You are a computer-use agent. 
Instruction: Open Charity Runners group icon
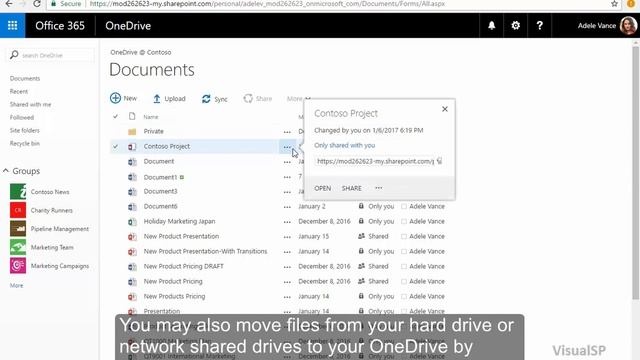[x=18, y=210]
